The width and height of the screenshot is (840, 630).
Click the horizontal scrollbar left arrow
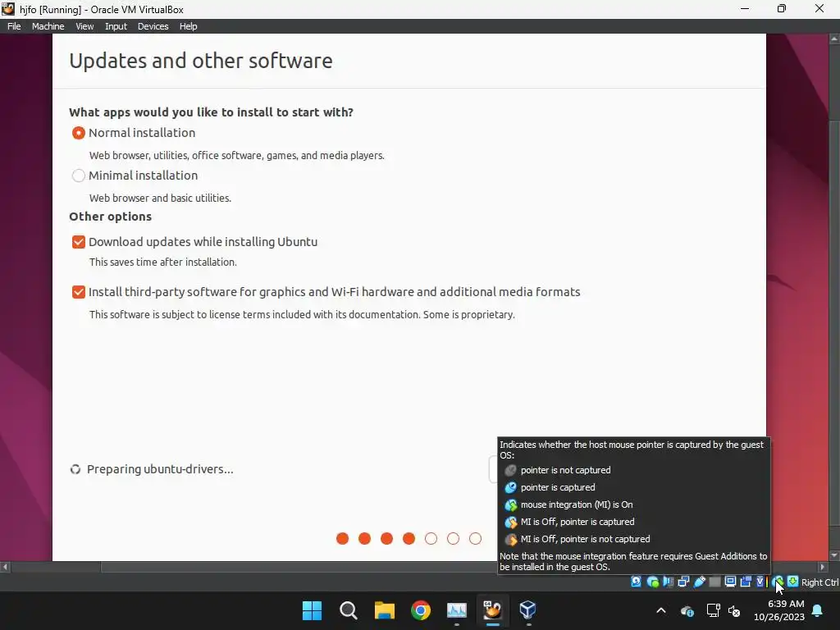[x=5, y=567]
